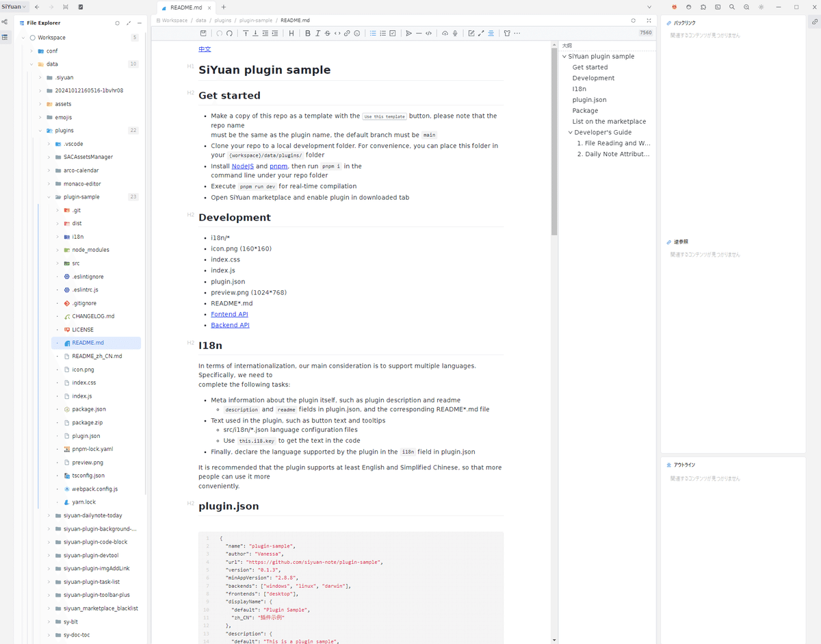Switch appearance mode with sun icon
Image resolution: width=821 pixels, height=644 pixels.
[761, 7]
